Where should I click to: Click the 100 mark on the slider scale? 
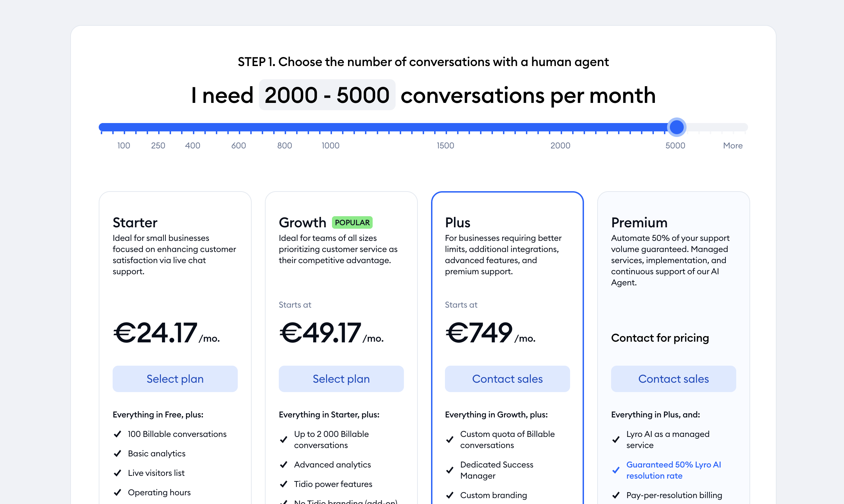pos(123,146)
